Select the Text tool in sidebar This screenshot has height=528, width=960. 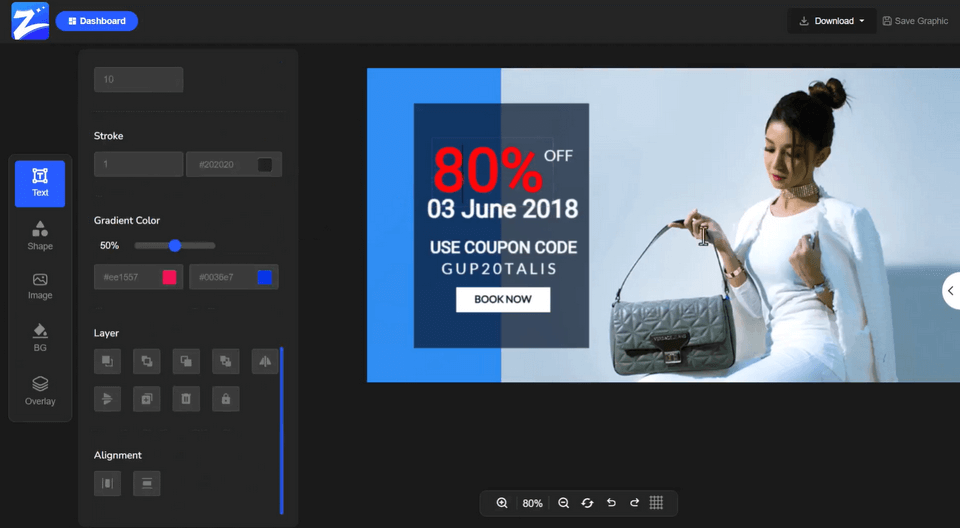click(40, 184)
